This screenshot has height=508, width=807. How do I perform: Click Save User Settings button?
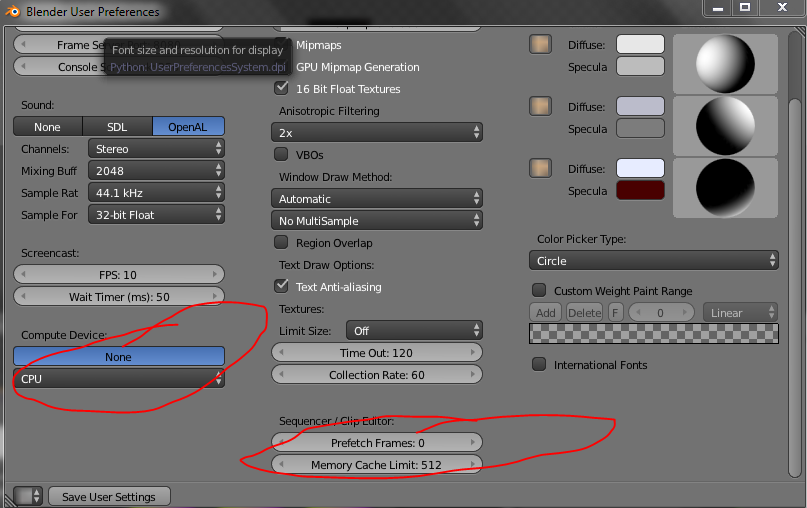point(109,496)
